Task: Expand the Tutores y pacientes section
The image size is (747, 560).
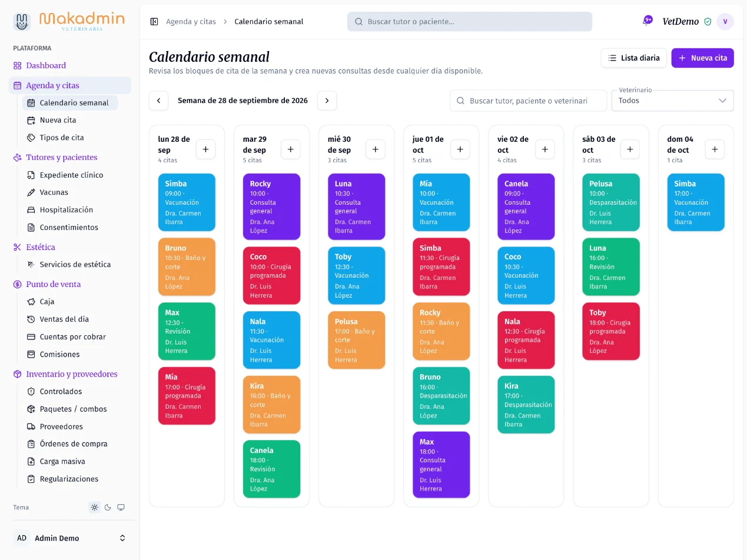Action: (69, 158)
